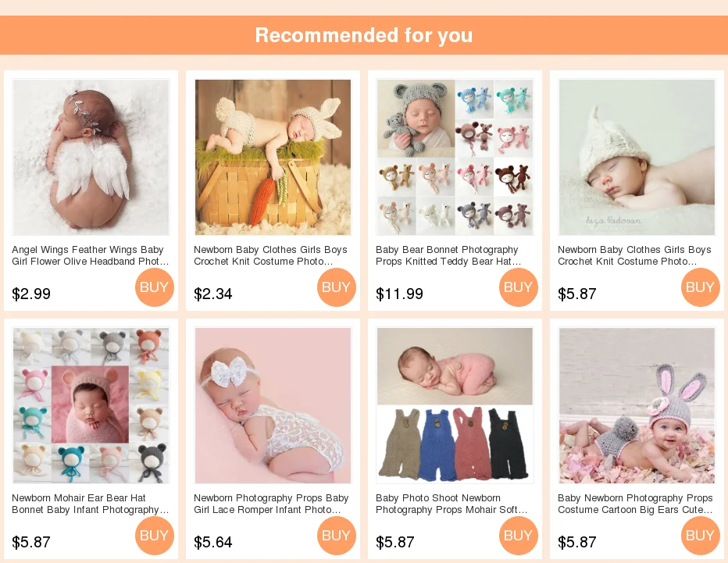The width and height of the screenshot is (728, 563).
Task: Open Baby Bear Bonnet Photography Props title
Action: tap(448, 256)
